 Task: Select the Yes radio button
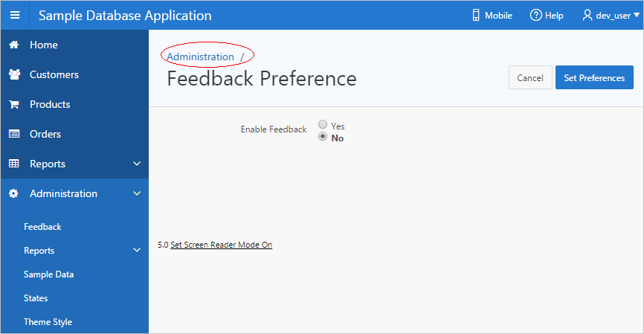tap(323, 126)
